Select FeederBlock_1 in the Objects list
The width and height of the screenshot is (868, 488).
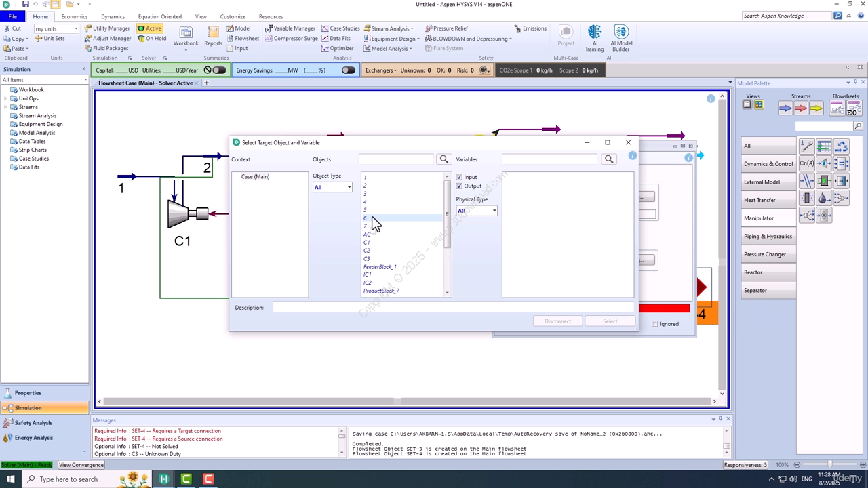tap(380, 267)
